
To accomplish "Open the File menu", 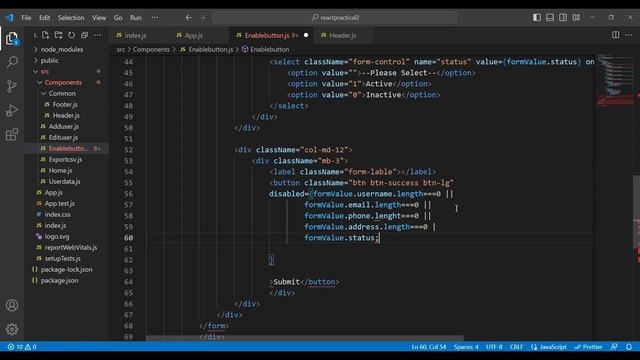I will click(x=26, y=18).
